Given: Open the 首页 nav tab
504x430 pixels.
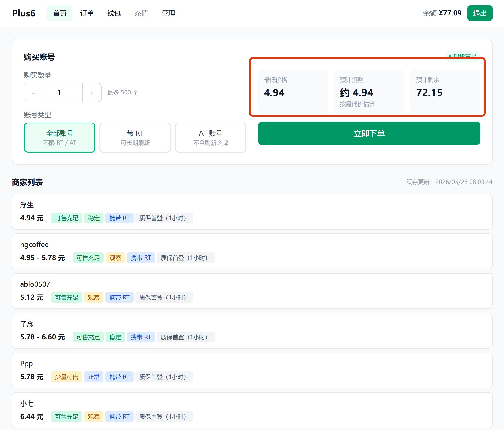Looking at the screenshot, I should pos(60,13).
